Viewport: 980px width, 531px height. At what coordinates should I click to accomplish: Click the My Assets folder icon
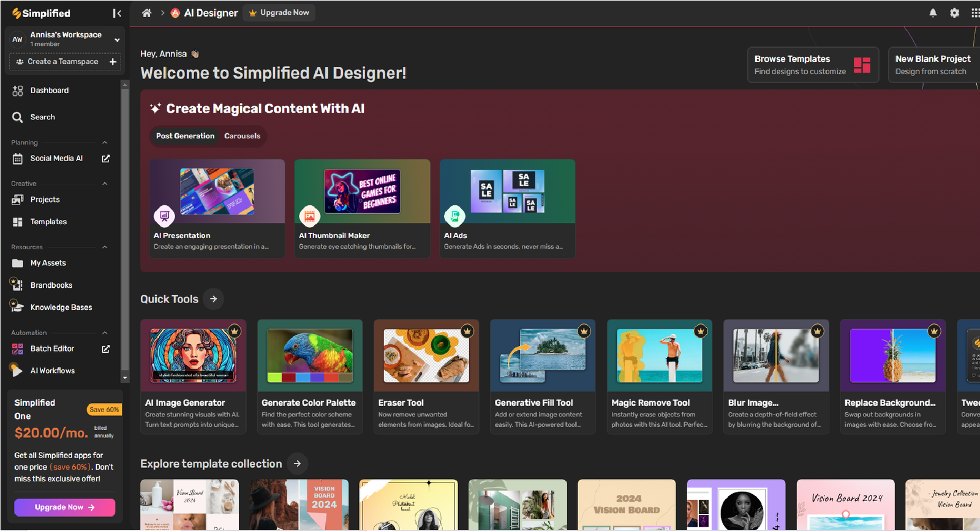(x=18, y=263)
